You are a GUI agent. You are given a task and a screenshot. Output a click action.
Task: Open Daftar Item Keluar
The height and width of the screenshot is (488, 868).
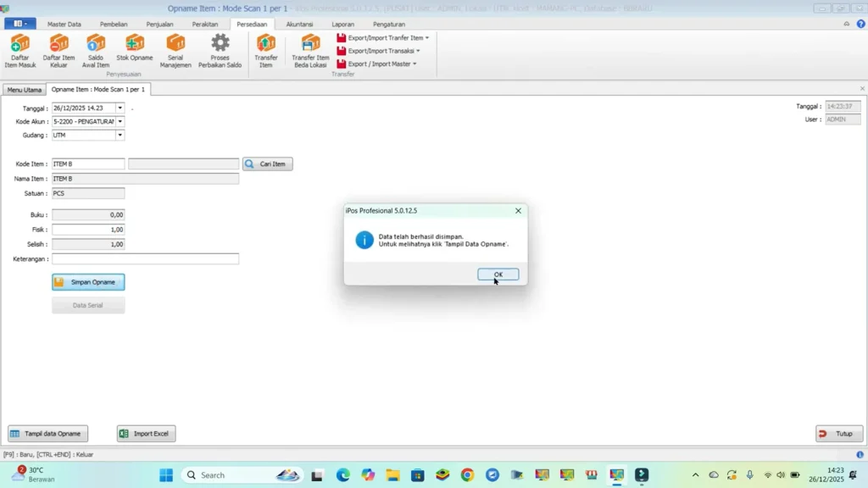tap(58, 51)
